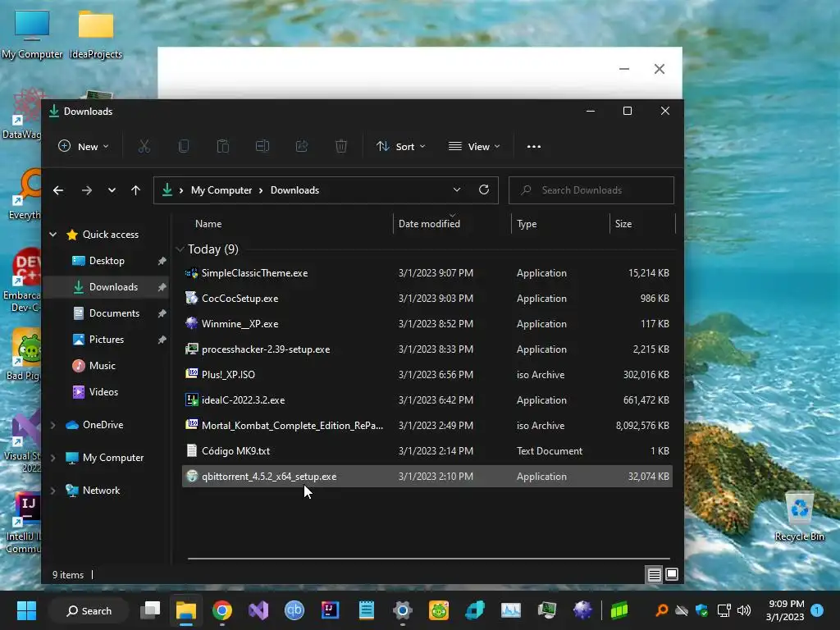
Task: Click Task View icon on the taskbar
Action: (150, 610)
